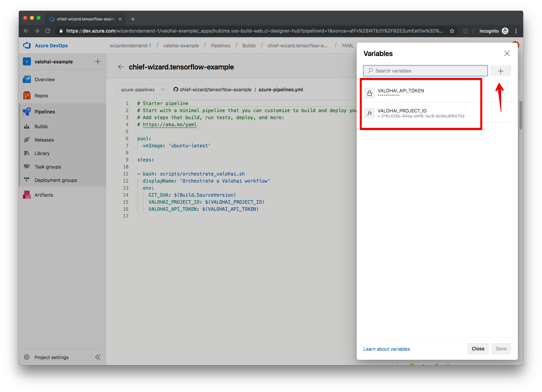Click editor line with vmImage ubuntu-latest

tap(174, 146)
